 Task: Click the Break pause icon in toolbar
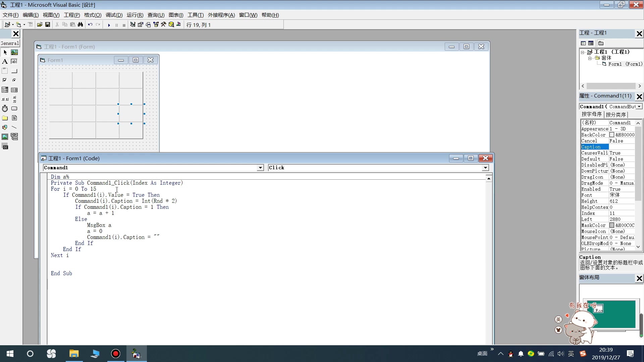tap(116, 25)
